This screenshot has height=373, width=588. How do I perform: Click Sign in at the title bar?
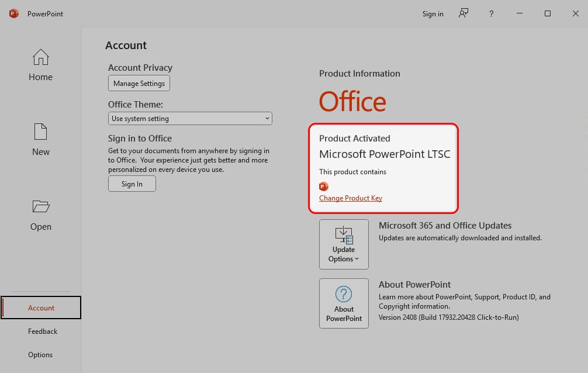433,14
